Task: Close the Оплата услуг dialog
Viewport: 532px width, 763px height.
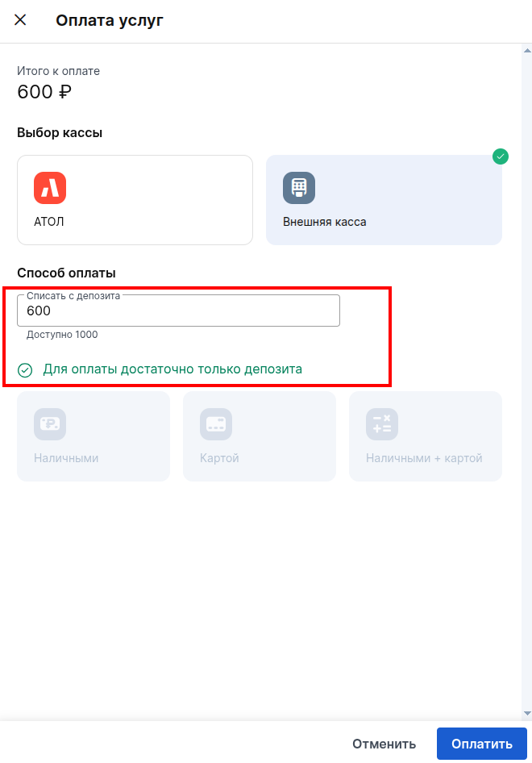Action: 20,20
